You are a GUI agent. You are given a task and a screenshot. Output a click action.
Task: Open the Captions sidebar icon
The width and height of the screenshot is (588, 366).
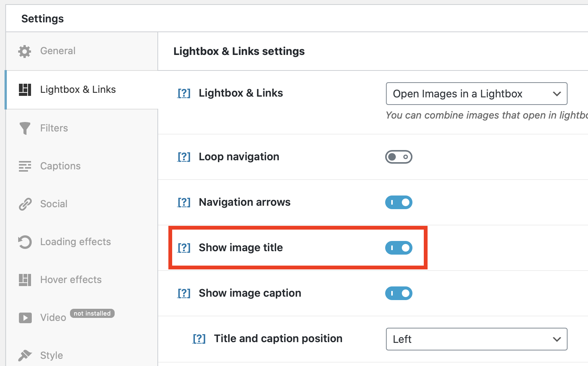pyautogui.click(x=25, y=166)
